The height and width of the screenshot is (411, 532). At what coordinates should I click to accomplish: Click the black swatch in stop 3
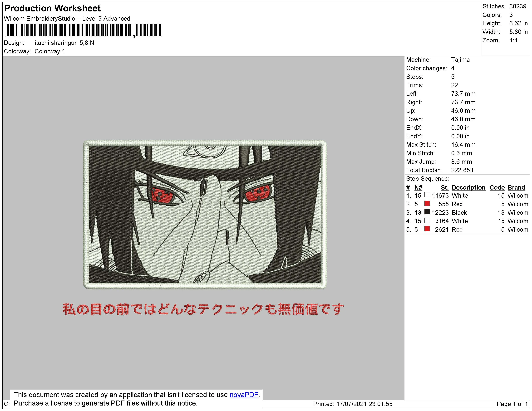coord(427,212)
